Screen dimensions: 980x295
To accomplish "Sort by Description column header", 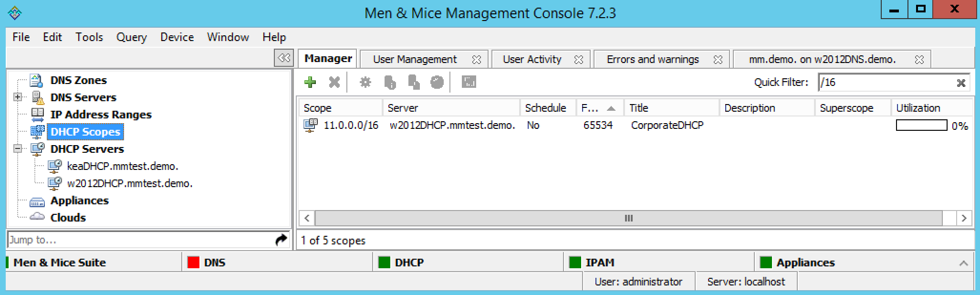I will click(x=767, y=108).
